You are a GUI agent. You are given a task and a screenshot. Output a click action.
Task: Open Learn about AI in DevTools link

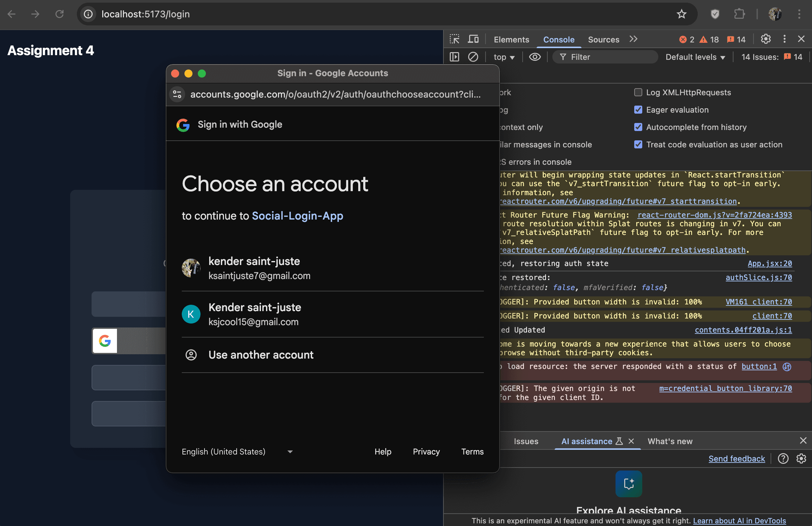pyautogui.click(x=739, y=521)
